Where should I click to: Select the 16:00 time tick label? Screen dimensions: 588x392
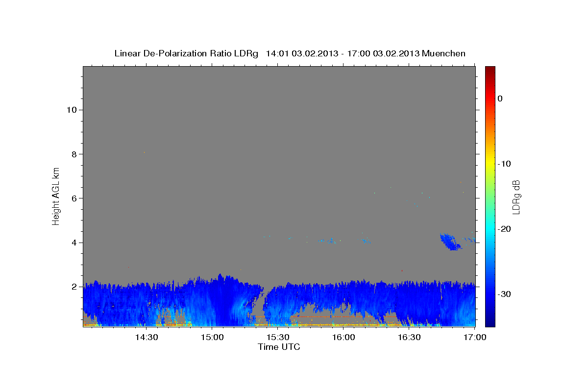[x=343, y=337]
